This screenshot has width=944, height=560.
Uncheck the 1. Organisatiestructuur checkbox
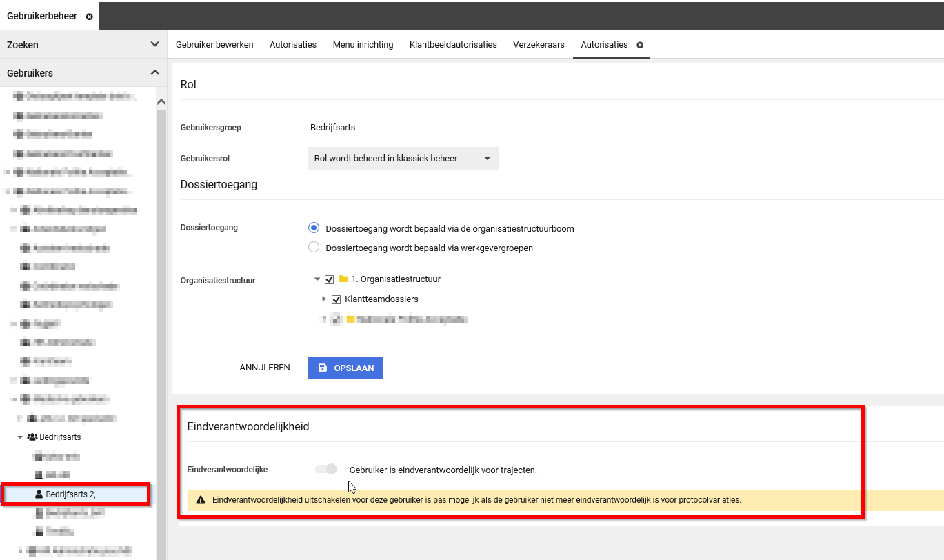[329, 279]
